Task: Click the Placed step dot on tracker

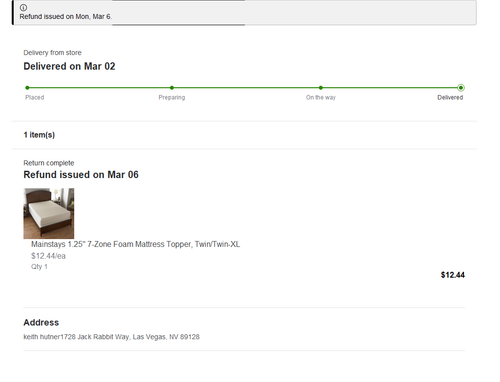Action: click(x=27, y=88)
